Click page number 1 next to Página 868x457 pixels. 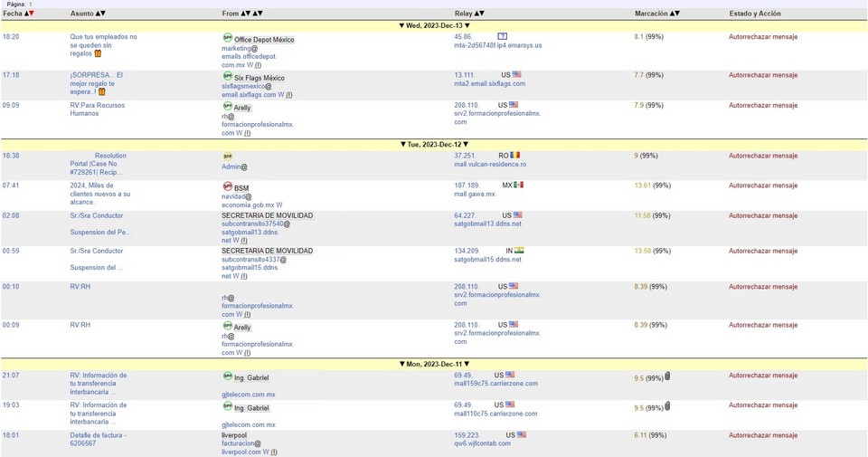[x=31, y=5]
